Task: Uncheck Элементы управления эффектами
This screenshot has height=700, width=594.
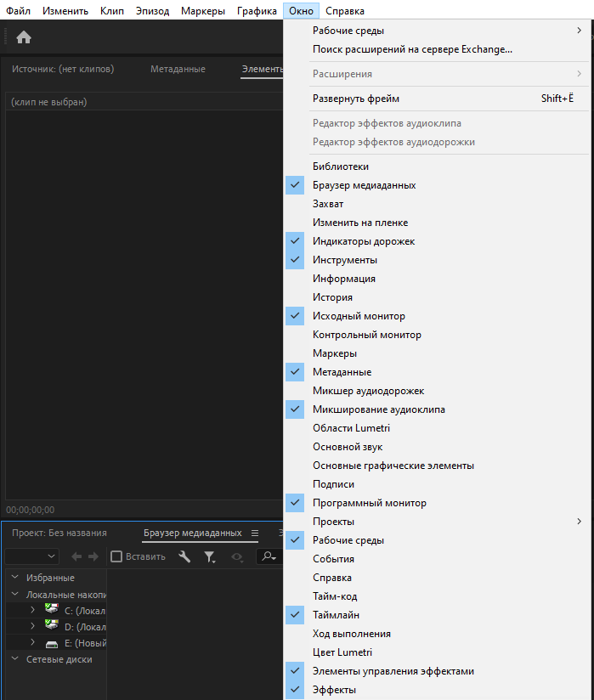Action: 436,671
